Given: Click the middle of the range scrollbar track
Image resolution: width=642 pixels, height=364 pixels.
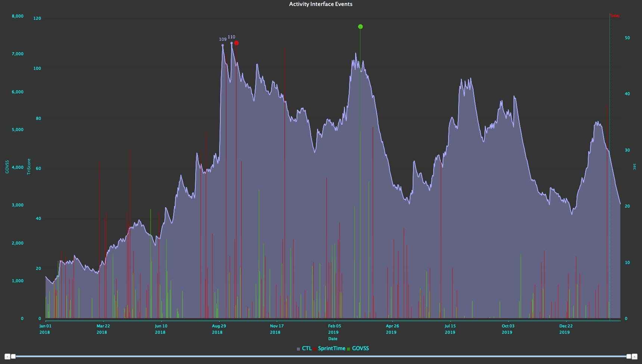Looking at the screenshot, I should pyautogui.click(x=321, y=357).
